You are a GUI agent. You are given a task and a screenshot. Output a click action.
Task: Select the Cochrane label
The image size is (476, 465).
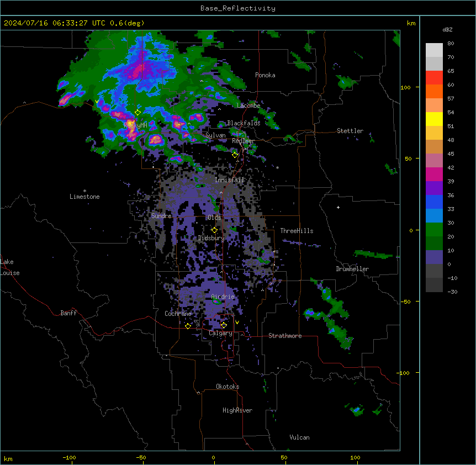tap(178, 314)
